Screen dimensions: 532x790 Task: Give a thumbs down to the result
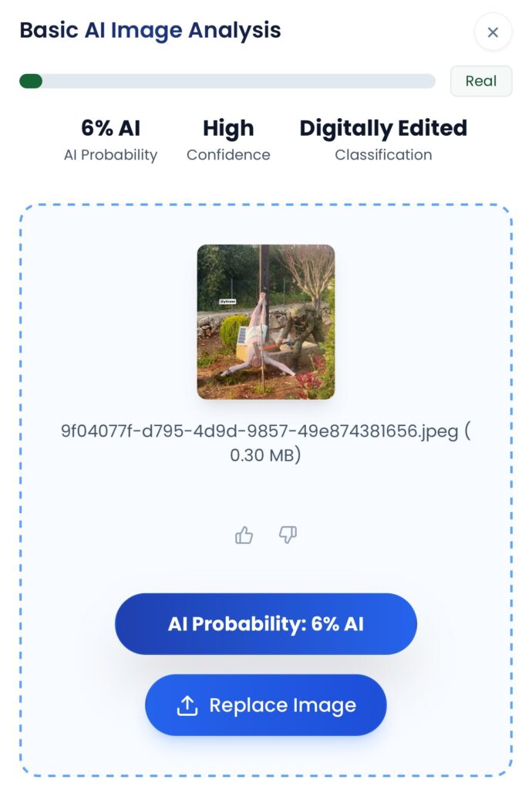(288, 535)
